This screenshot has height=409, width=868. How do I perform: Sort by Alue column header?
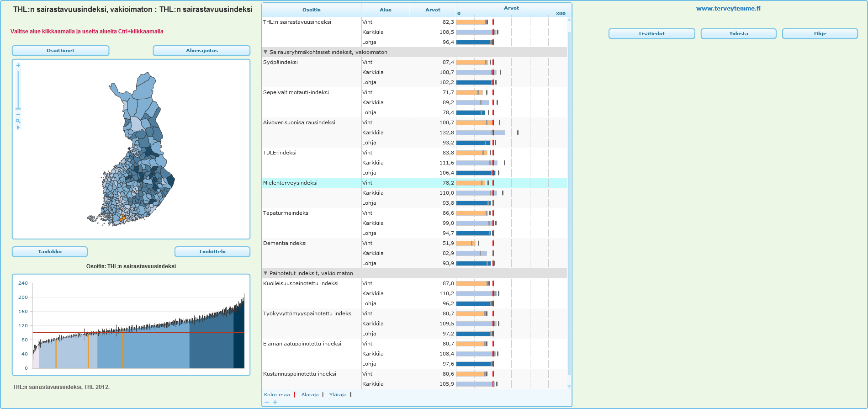click(x=386, y=10)
